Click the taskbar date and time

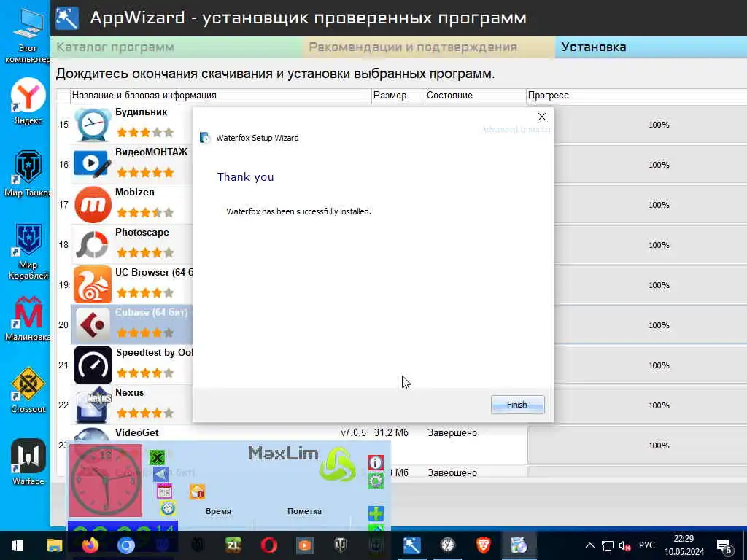(684, 545)
